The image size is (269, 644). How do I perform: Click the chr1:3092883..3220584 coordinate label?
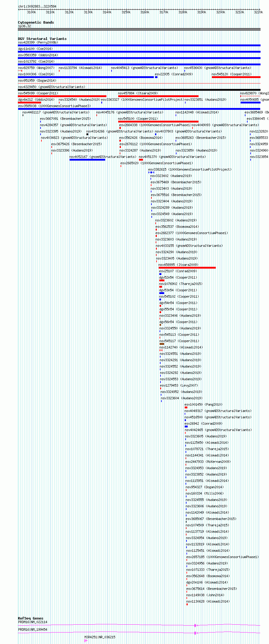tap(37, 6)
